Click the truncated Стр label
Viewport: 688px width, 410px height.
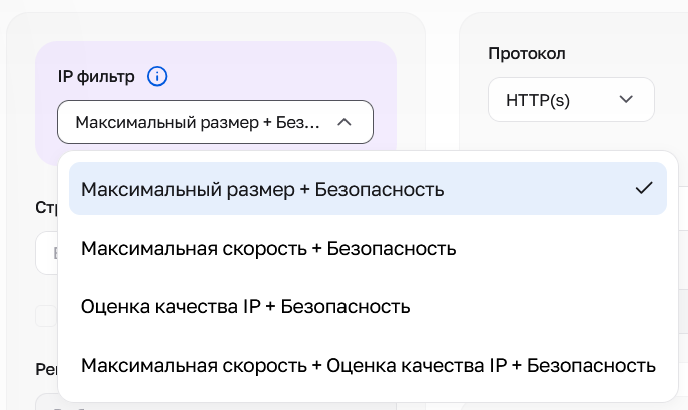pyautogui.click(x=47, y=208)
